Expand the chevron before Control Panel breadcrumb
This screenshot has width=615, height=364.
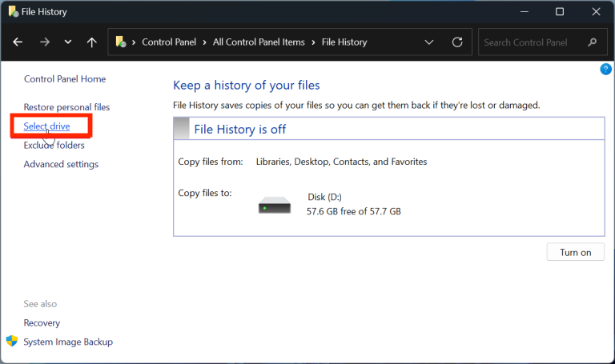click(x=134, y=42)
